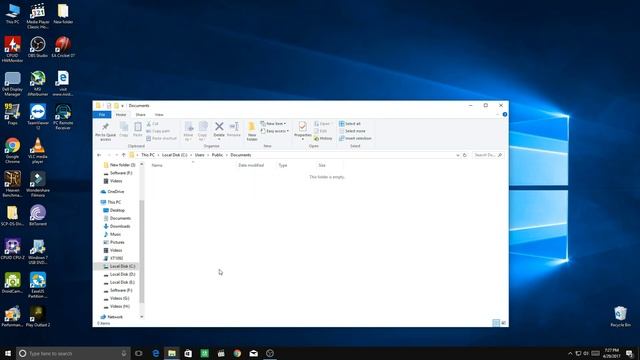Open Fraps desktop shortcut
Image resolution: width=640 pixels, height=360 pixels.
(x=12, y=114)
